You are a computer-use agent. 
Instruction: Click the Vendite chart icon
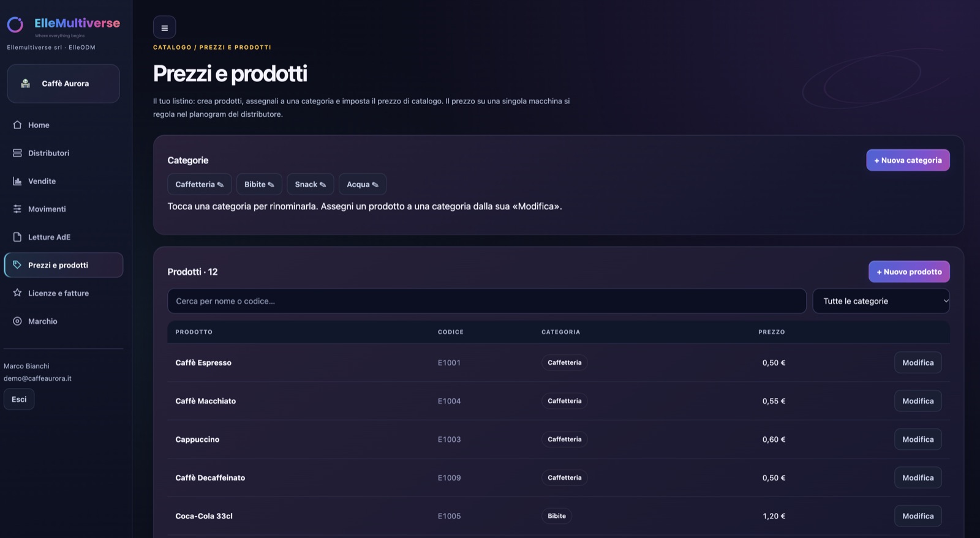click(17, 181)
